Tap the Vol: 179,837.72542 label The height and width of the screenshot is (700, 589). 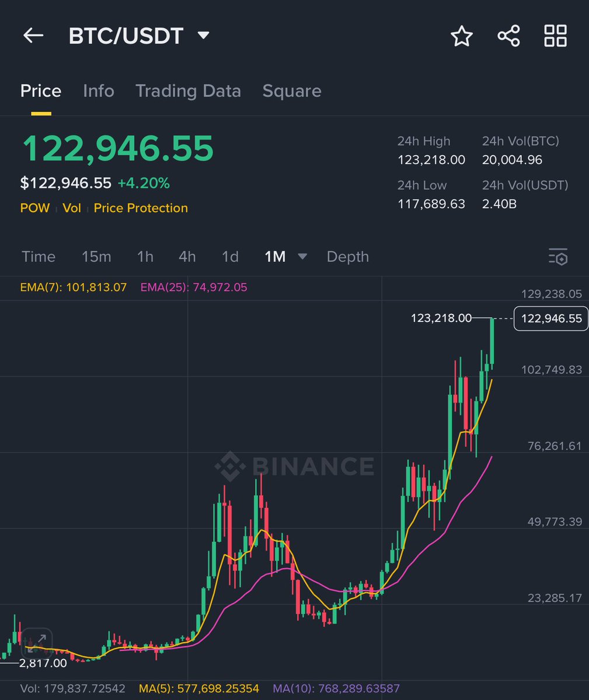pyautogui.click(x=72, y=689)
